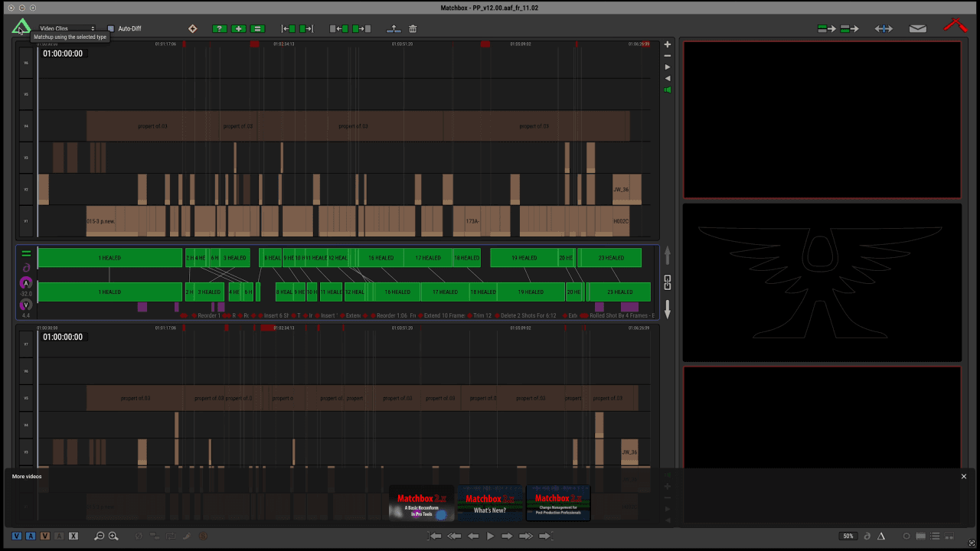Click the link chain icon between timelines
The image size is (980, 551).
(x=667, y=282)
